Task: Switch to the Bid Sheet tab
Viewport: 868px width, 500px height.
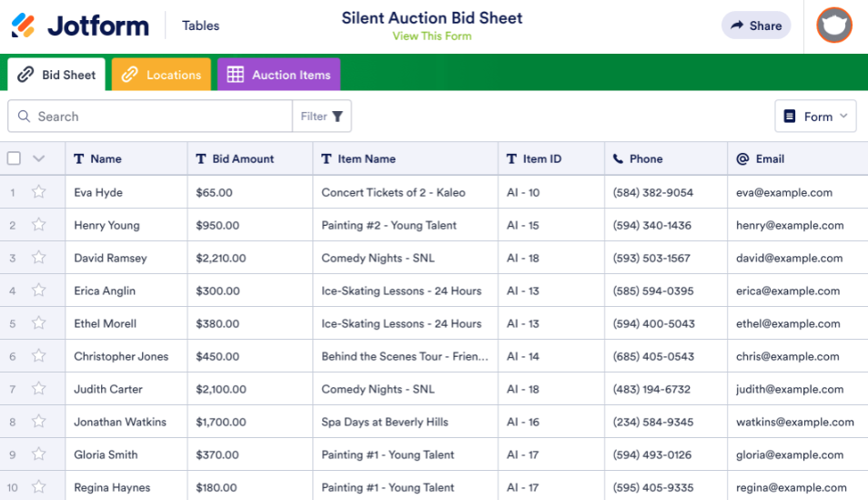Action: click(56, 75)
